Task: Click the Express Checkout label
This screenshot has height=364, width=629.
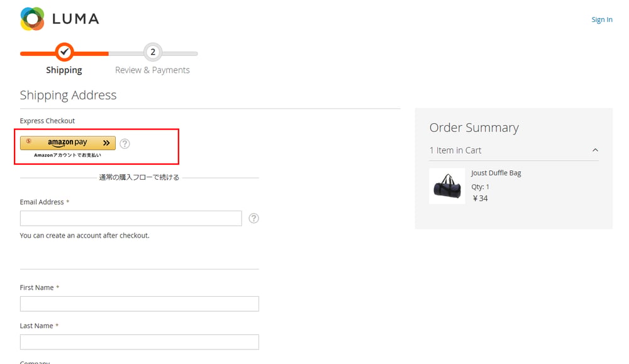Action: coord(47,121)
